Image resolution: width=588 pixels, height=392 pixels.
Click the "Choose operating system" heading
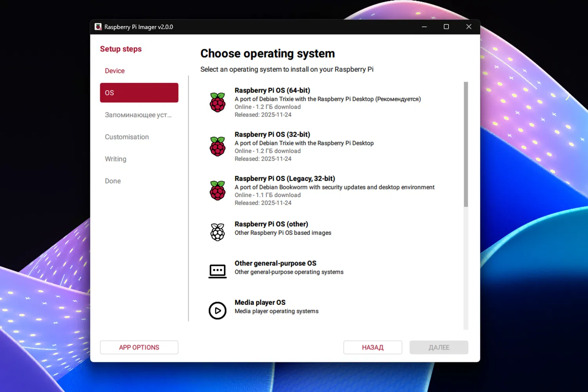(x=268, y=53)
